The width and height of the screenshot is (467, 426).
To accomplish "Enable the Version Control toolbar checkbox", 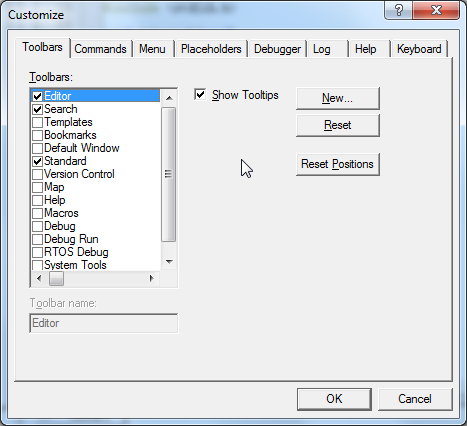I will 37,174.
